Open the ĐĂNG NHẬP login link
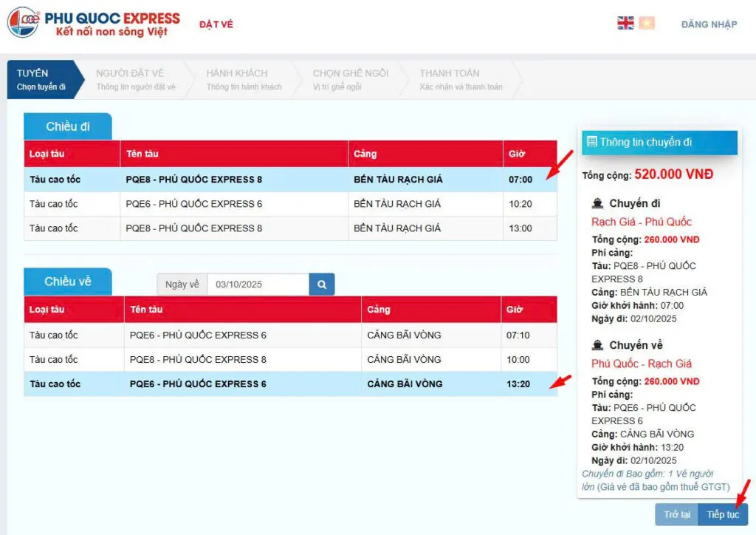Image resolution: width=756 pixels, height=535 pixels. [x=709, y=24]
